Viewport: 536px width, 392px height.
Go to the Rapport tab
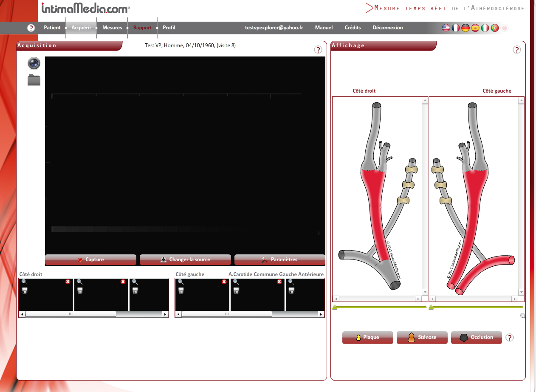coord(142,28)
